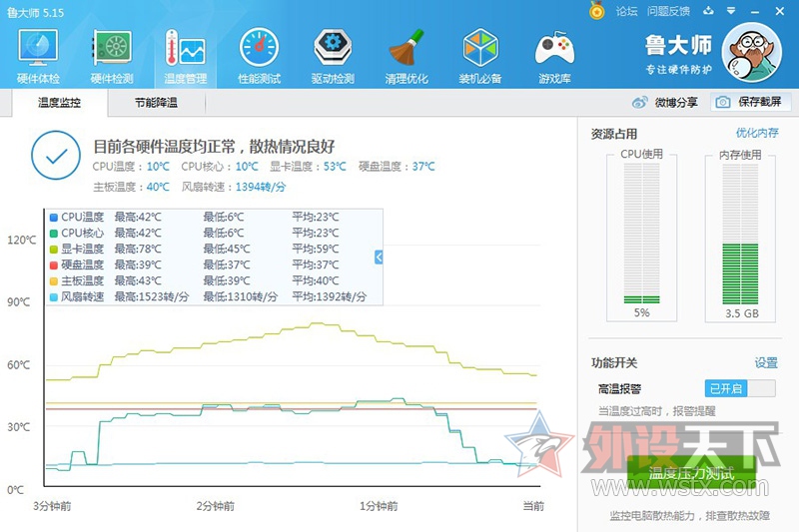Click the 1分钟前 time axis label

pyautogui.click(x=379, y=506)
